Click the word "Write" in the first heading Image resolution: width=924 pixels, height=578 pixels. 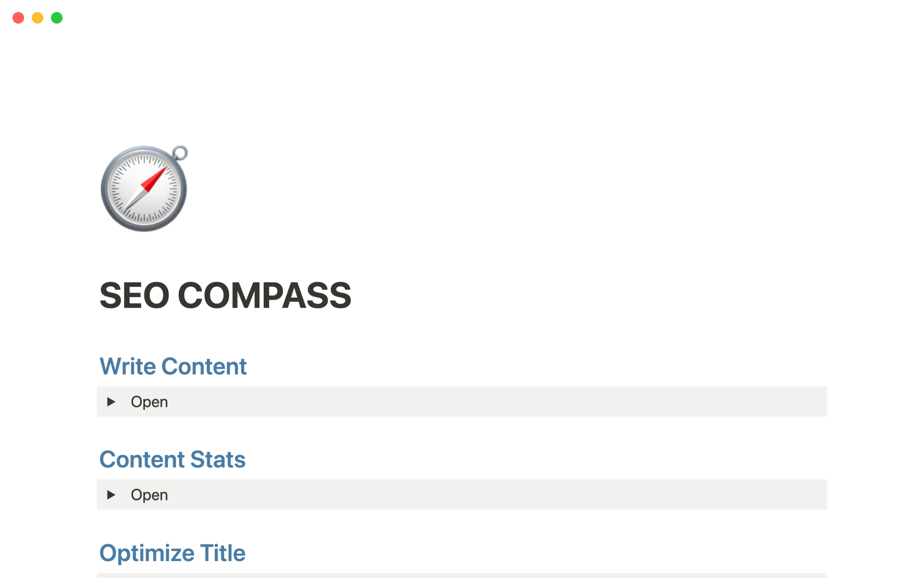(x=128, y=367)
